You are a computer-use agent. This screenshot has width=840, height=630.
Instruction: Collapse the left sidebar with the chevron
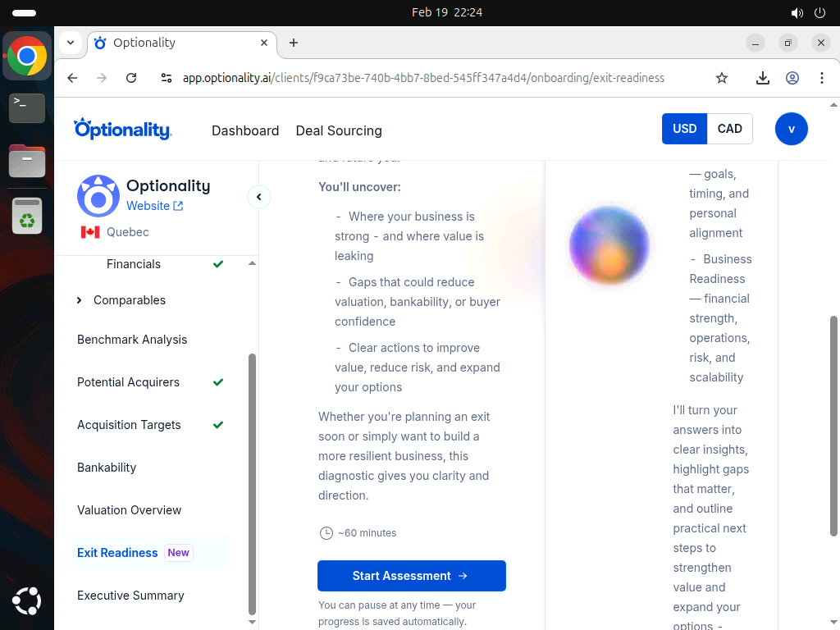259,197
